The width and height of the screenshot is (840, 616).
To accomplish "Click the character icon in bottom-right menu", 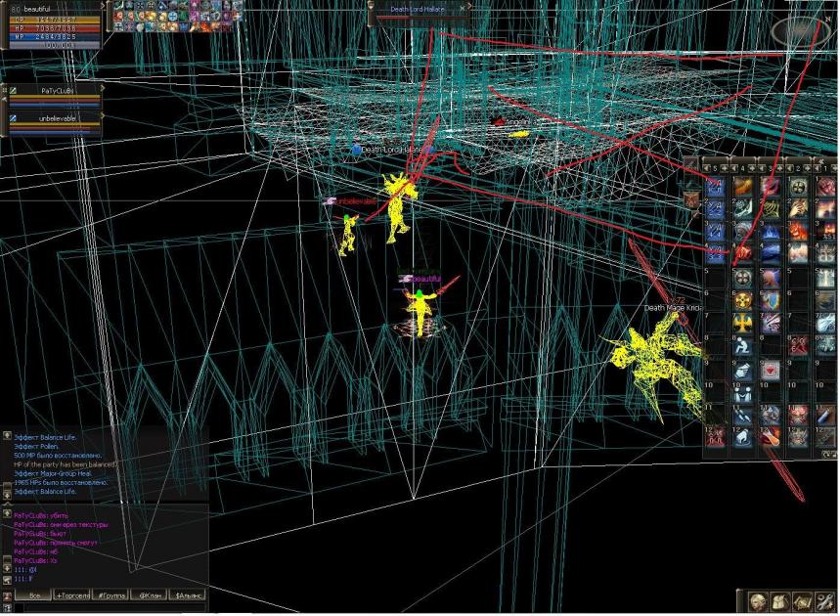I will pos(759,601).
